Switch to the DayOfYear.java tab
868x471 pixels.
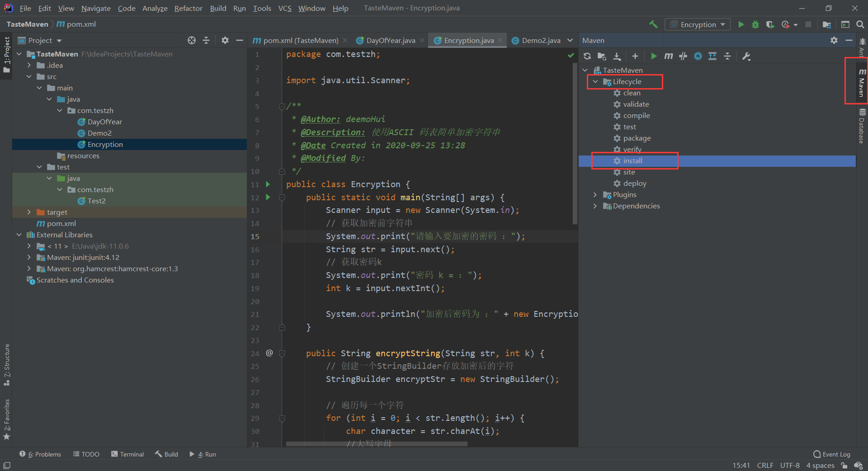tap(390, 41)
